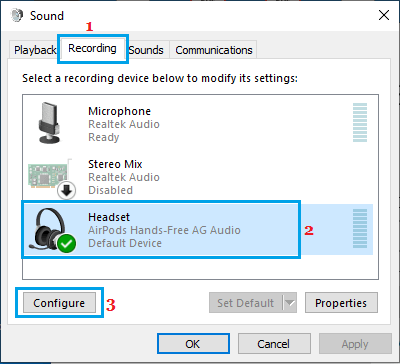Viewport: 400px width, 364px height.
Task: Close the Sound window
Action: click(x=384, y=15)
